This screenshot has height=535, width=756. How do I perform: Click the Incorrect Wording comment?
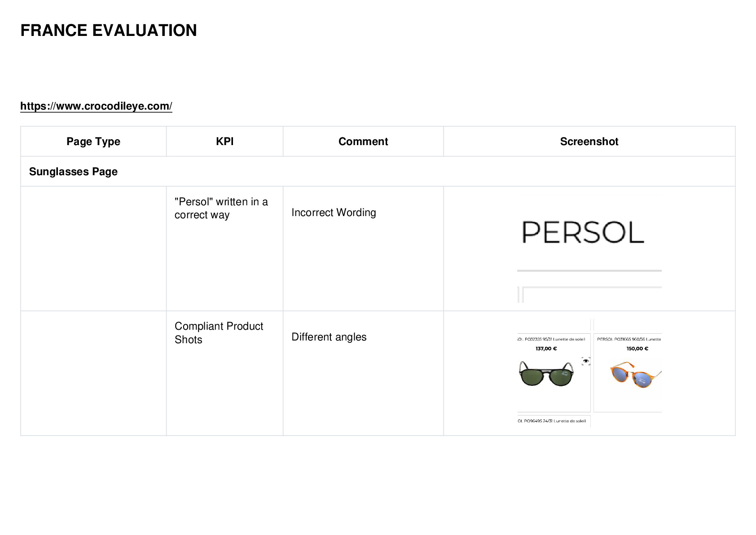[x=334, y=212]
